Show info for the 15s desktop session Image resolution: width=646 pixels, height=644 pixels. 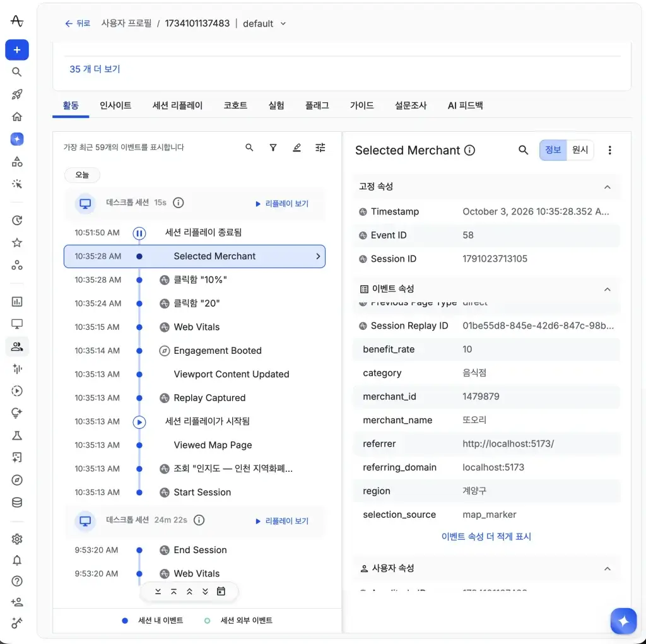(179, 202)
